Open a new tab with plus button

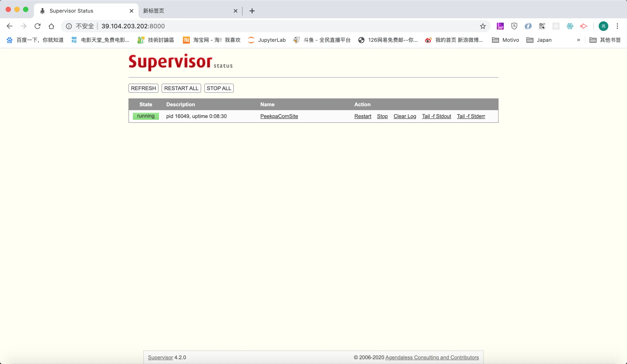tap(252, 11)
